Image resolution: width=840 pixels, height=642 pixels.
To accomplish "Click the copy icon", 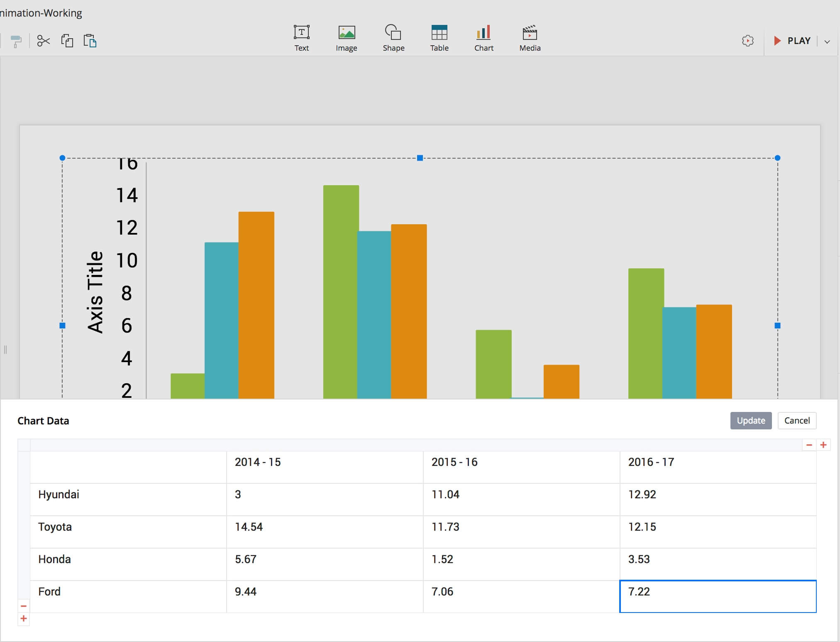I will pyautogui.click(x=67, y=41).
